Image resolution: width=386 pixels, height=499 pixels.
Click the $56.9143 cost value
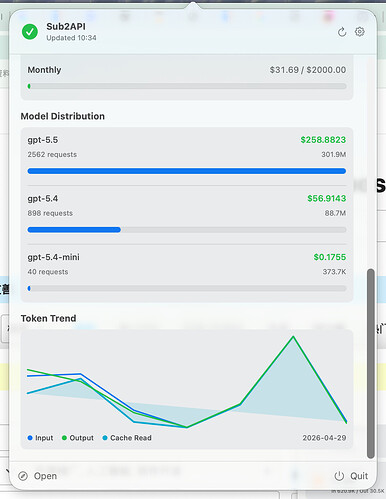pyautogui.click(x=326, y=198)
